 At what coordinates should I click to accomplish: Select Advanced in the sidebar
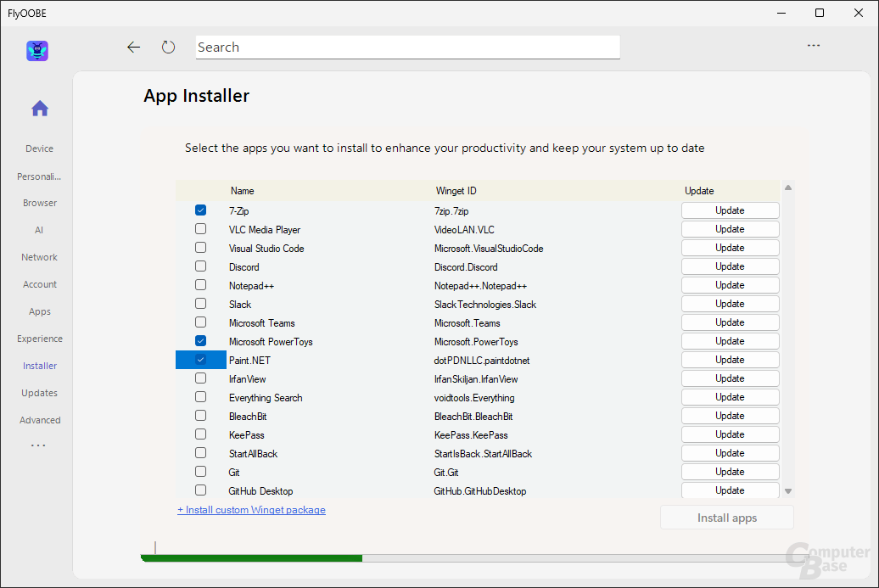point(39,419)
